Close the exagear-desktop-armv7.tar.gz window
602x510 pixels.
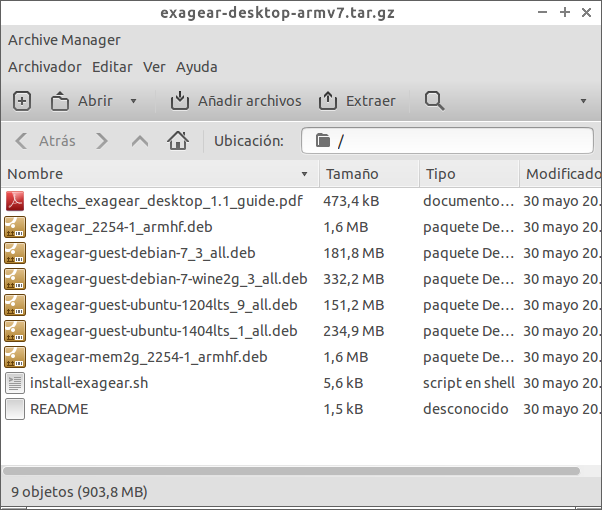click(586, 12)
